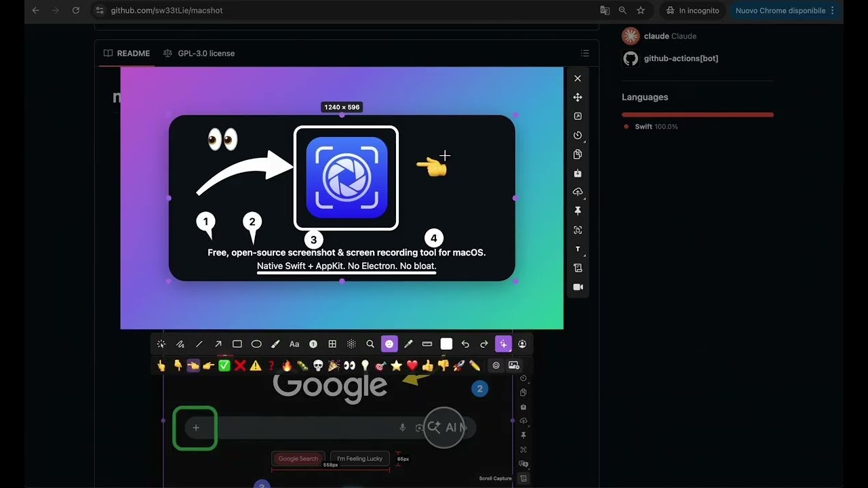The height and width of the screenshot is (488, 868).
Task: Copy screenshot to clipboard icon
Action: click(x=578, y=154)
